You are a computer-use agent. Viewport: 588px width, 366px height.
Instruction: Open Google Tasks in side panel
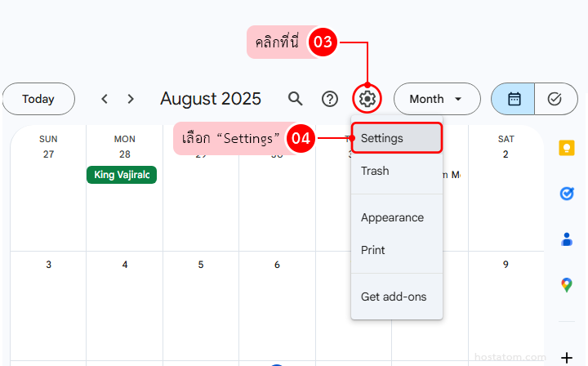point(567,194)
